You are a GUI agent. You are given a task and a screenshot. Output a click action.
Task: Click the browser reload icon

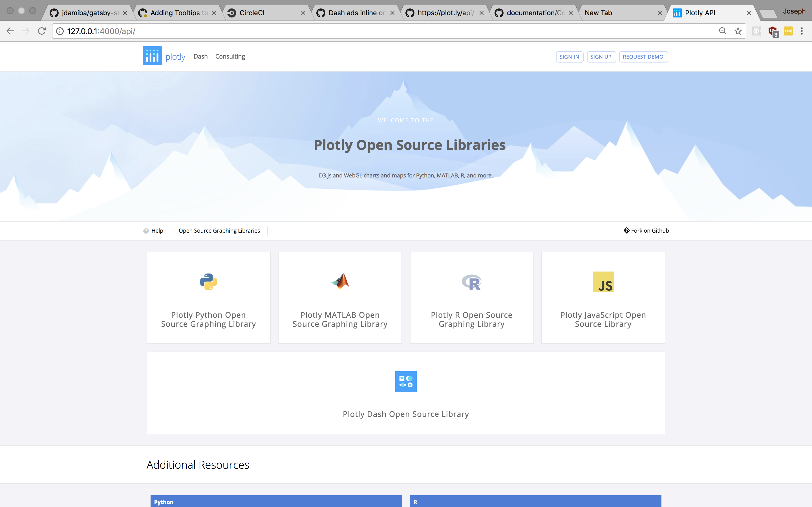(42, 31)
